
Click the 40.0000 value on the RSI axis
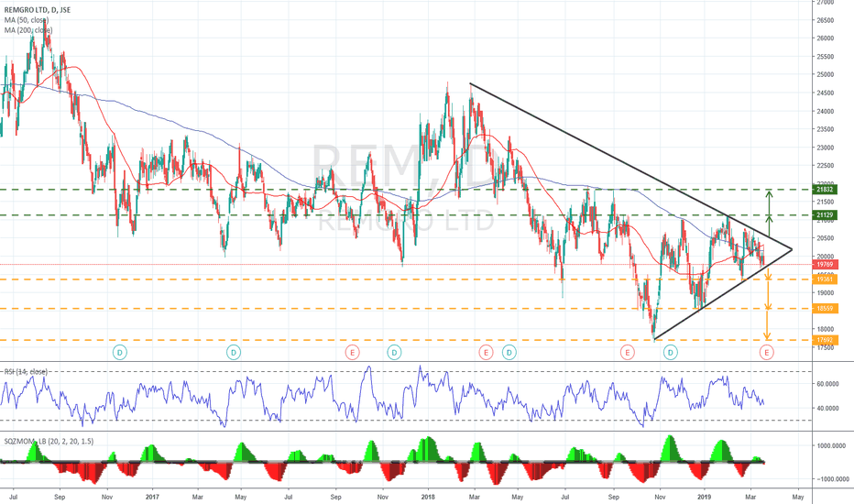pyautogui.click(x=827, y=408)
